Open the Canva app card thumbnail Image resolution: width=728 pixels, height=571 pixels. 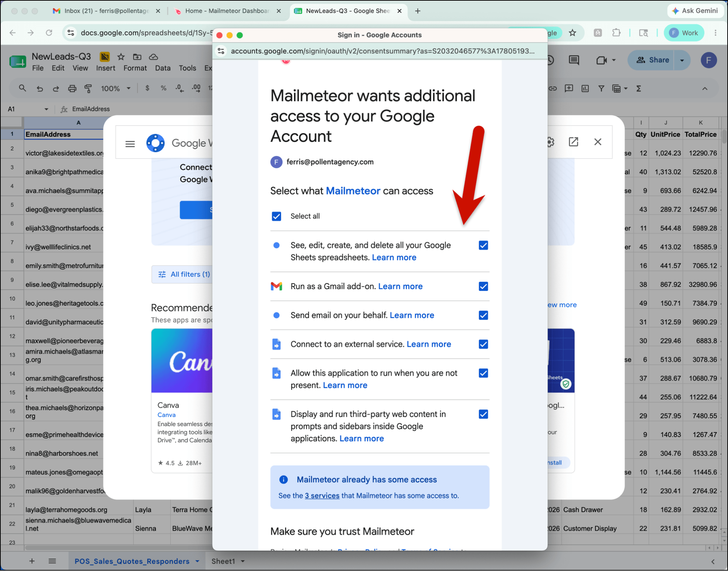click(182, 361)
